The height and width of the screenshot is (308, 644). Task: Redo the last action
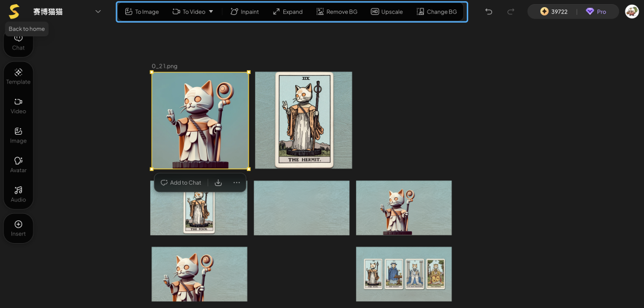pyautogui.click(x=510, y=11)
